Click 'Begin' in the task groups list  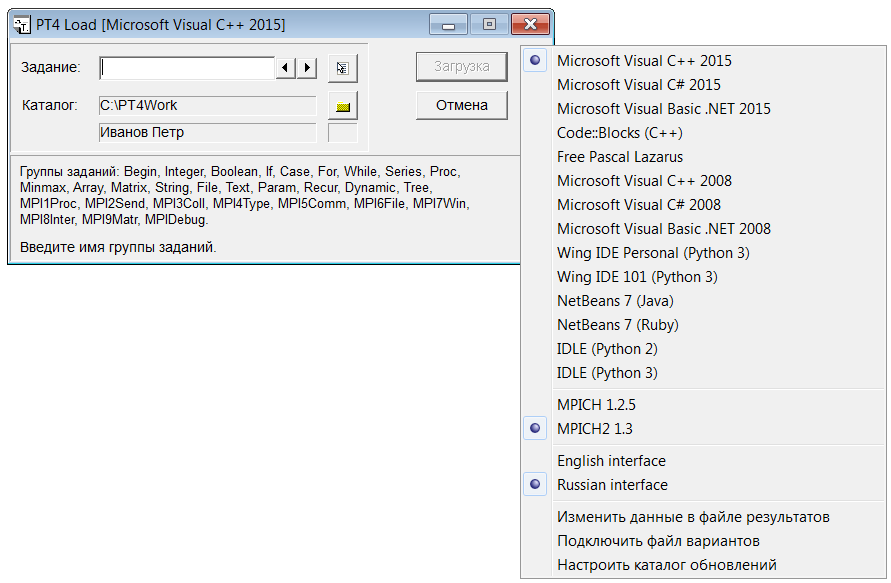tap(140, 172)
